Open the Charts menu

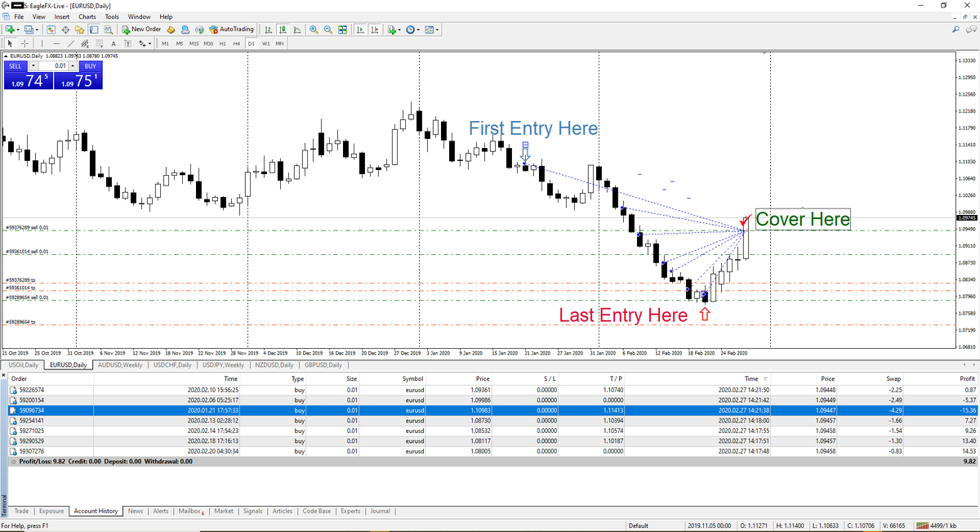(87, 16)
